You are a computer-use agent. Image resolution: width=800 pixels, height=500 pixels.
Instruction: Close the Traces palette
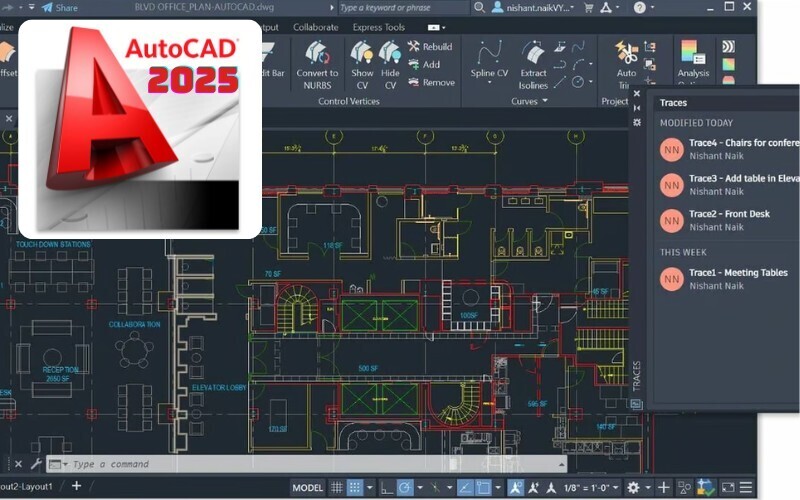coord(637,93)
